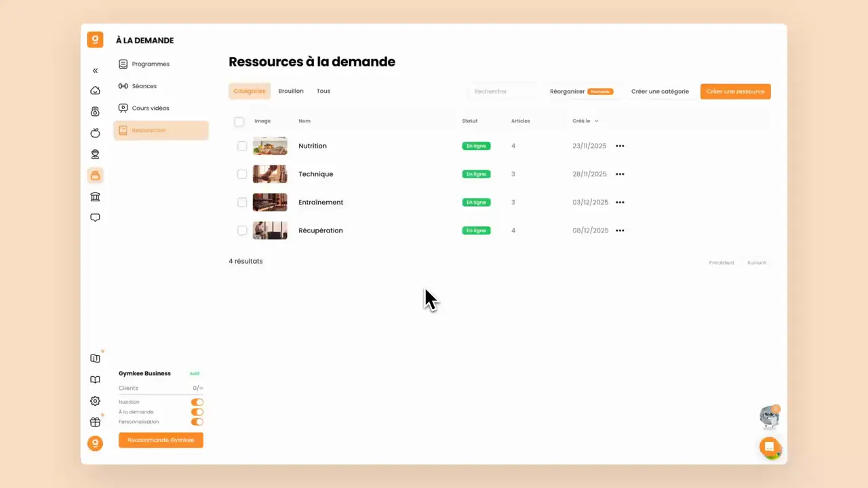Open the kettlebell icon in sidebar
The width and height of the screenshot is (868, 488).
[x=95, y=112]
